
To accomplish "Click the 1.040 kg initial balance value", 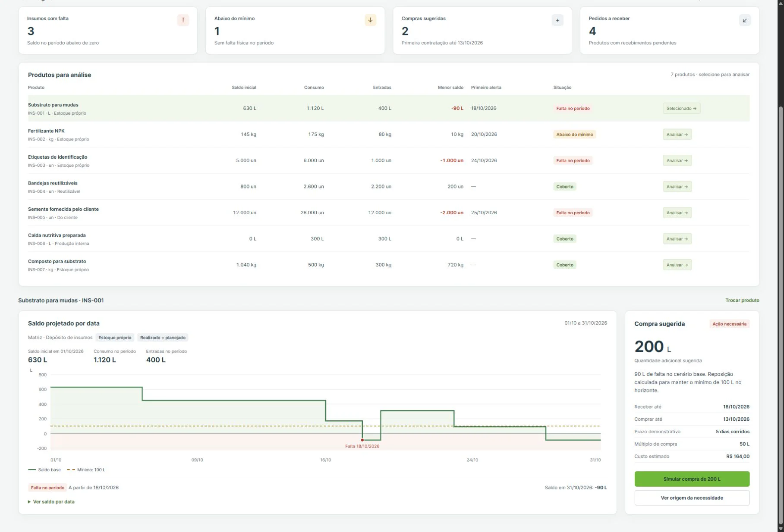I will [x=246, y=265].
